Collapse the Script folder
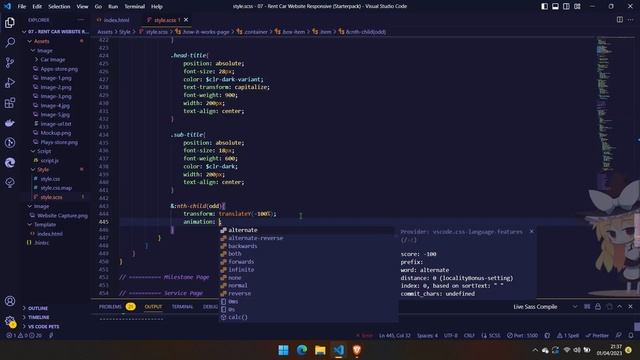Viewport: 640px width, 360px height. point(44,151)
